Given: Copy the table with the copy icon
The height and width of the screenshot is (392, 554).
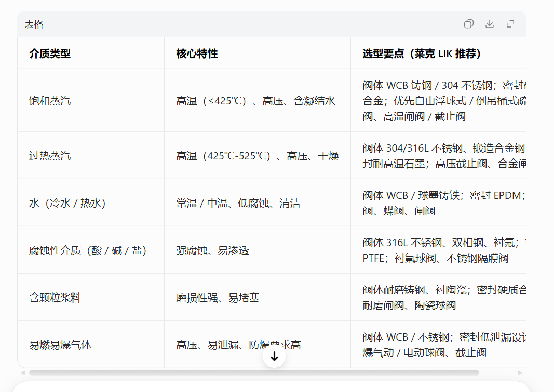Looking at the screenshot, I should coord(468,24).
